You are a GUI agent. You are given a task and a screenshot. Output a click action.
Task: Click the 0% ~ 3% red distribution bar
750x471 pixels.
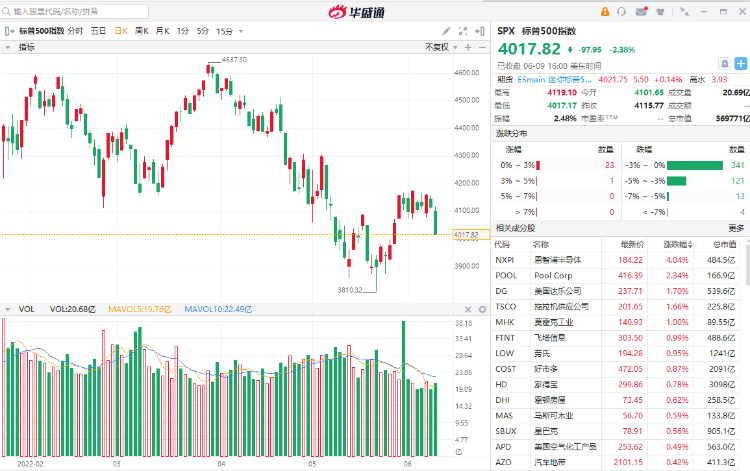coord(538,165)
